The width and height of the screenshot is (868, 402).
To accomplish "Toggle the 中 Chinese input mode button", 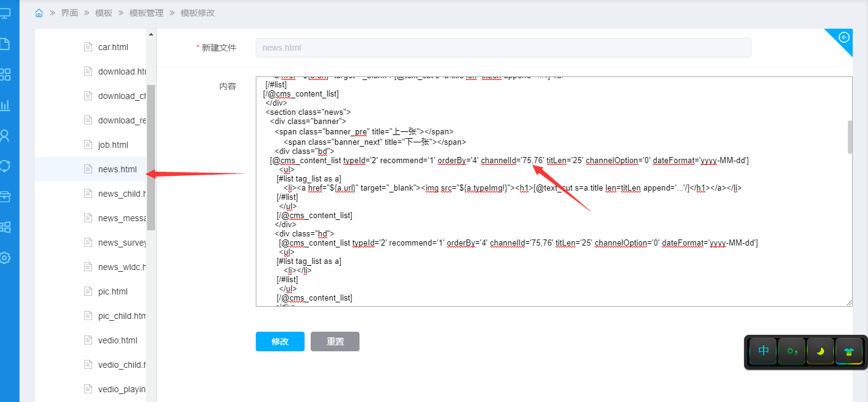I will coord(763,351).
